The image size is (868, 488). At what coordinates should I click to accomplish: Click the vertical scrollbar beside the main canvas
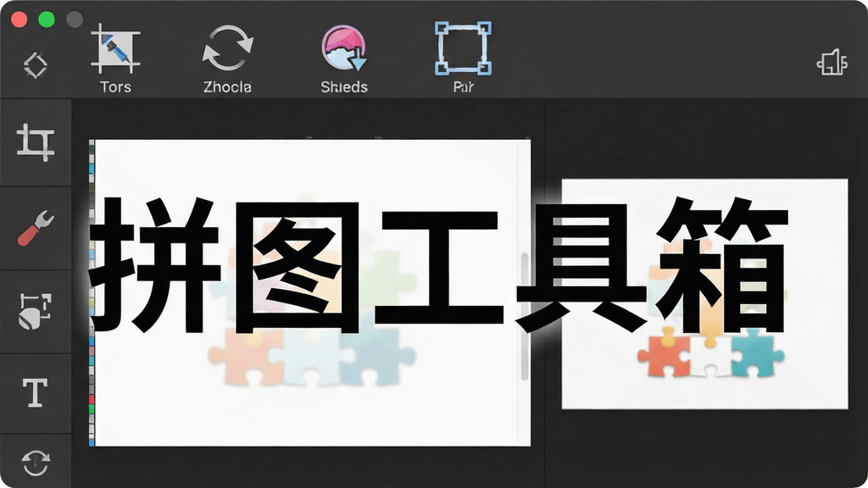(x=524, y=317)
